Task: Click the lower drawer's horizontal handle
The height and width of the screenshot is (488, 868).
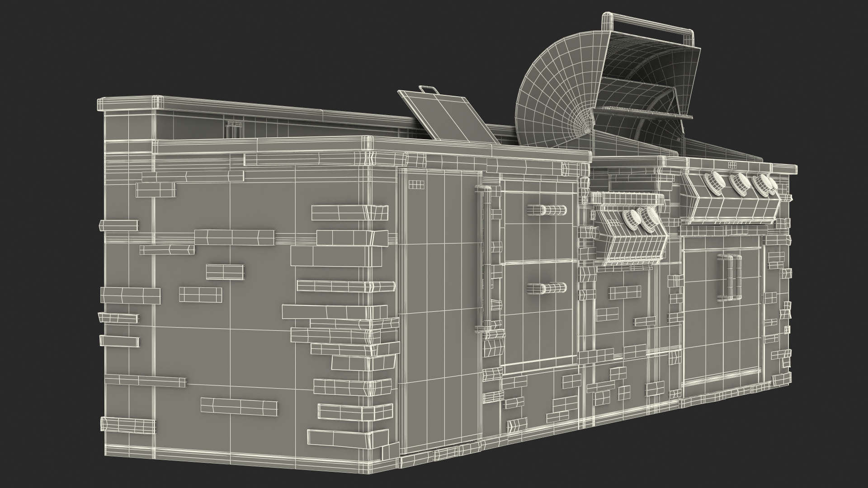Action: pos(547,288)
